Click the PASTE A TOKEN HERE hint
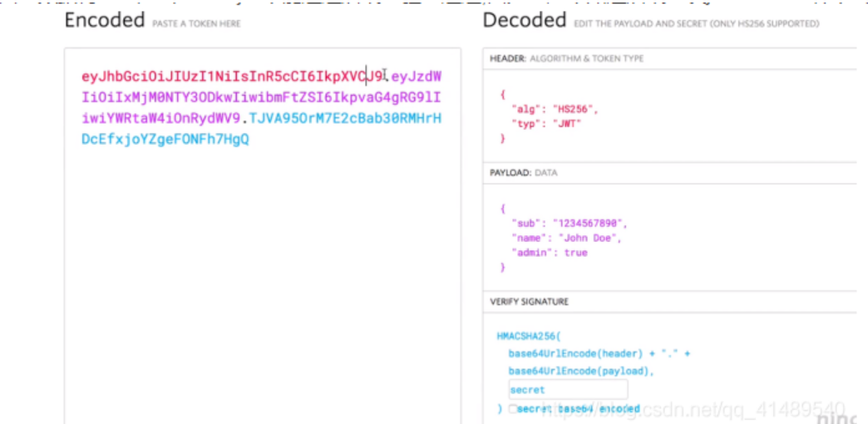The width and height of the screenshot is (868, 424). coord(196,24)
